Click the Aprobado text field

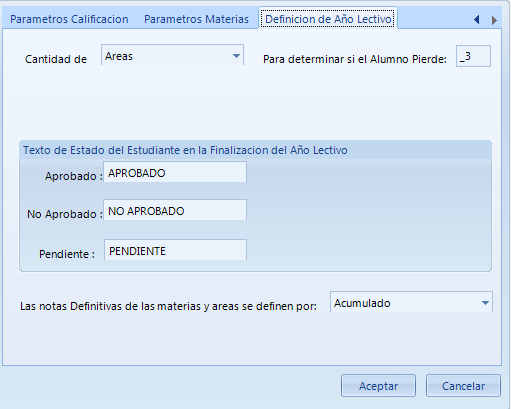175,172
